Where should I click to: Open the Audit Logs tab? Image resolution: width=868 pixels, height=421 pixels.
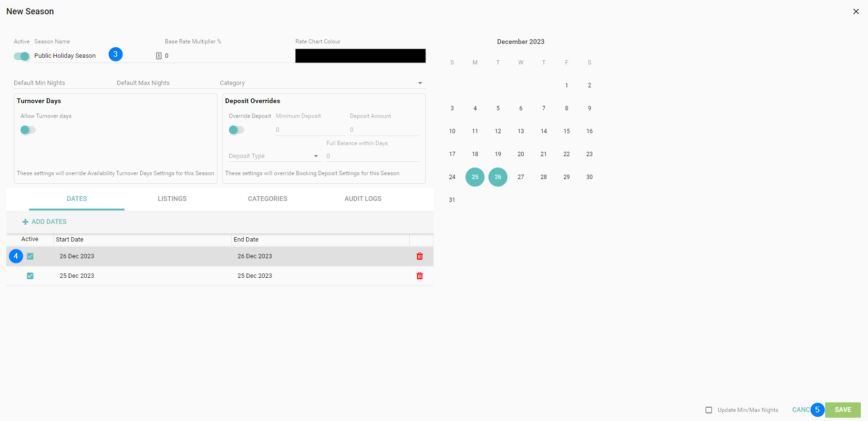click(363, 199)
